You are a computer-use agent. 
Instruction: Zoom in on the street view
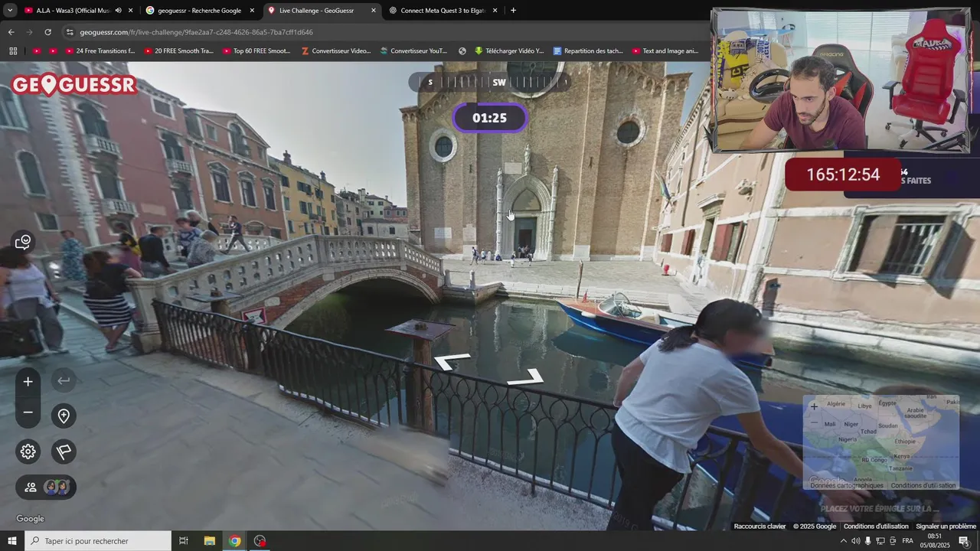pos(28,381)
